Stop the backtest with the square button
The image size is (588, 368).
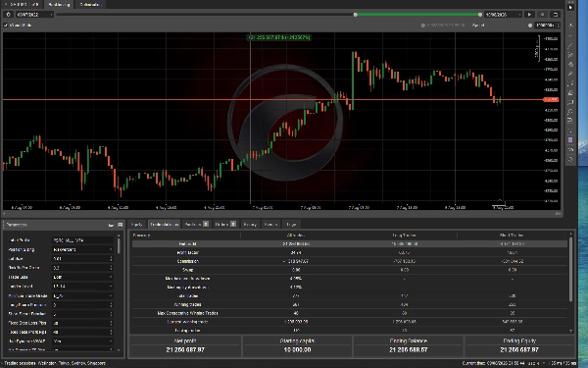pos(542,15)
